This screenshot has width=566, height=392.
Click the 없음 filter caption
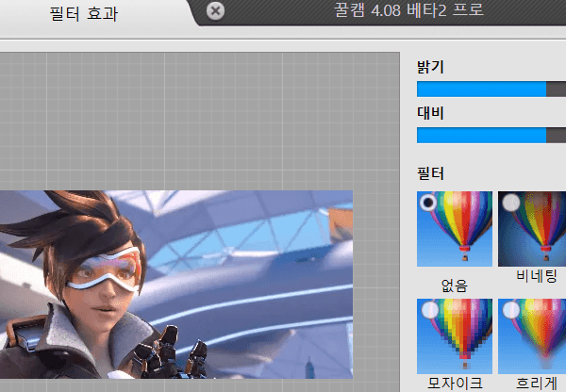tap(455, 286)
